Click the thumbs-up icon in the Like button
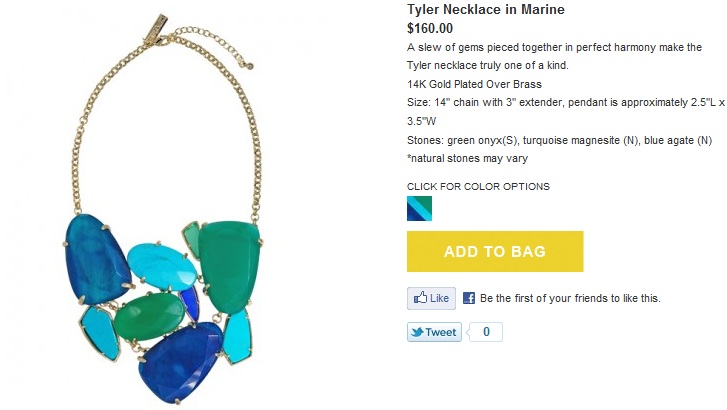Image resolution: width=727 pixels, height=410 pixels. [420, 298]
